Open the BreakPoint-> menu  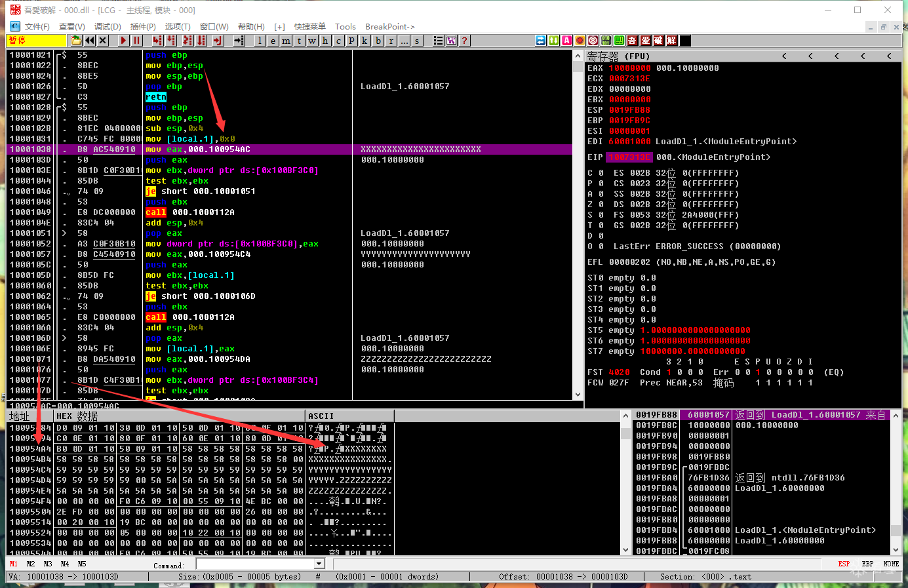[390, 27]
